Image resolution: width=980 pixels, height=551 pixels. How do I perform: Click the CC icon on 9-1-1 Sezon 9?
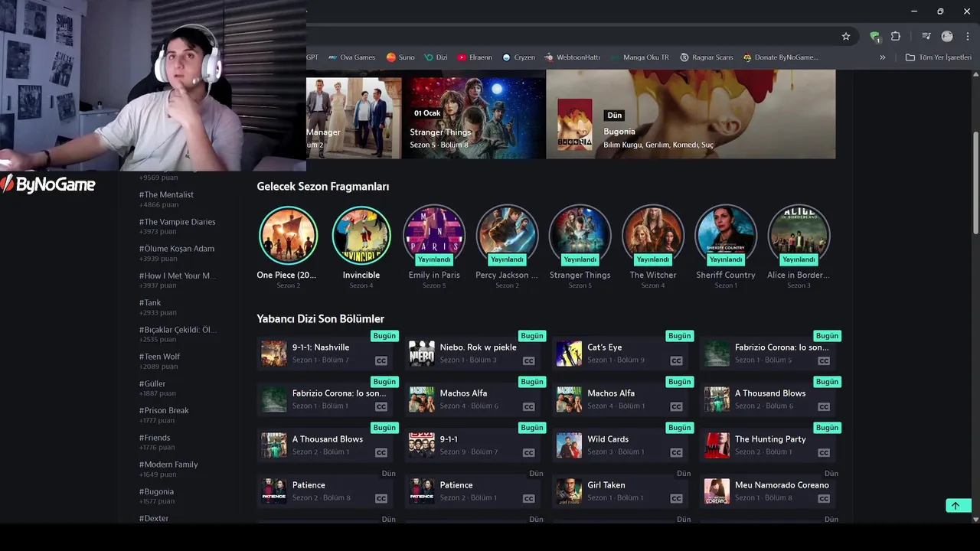(529, 453)
